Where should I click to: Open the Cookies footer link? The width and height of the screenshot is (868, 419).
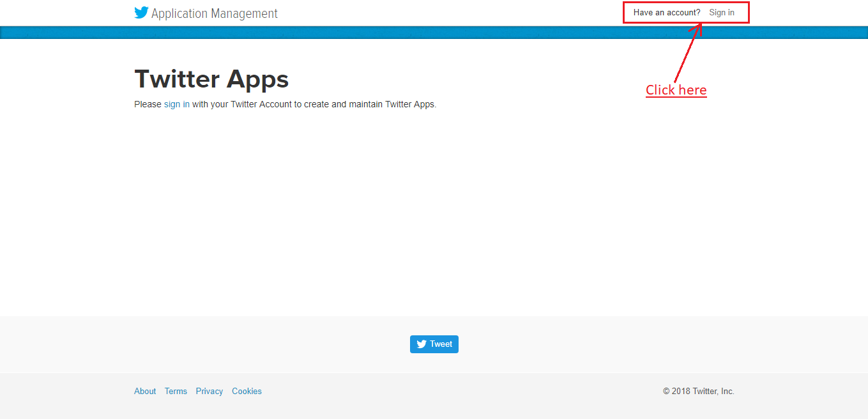247,392
